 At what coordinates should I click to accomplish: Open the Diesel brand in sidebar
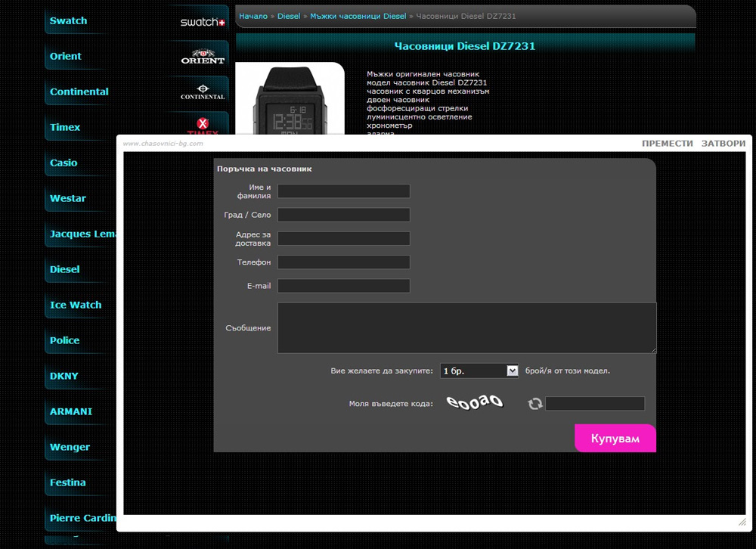pos(64,269)
